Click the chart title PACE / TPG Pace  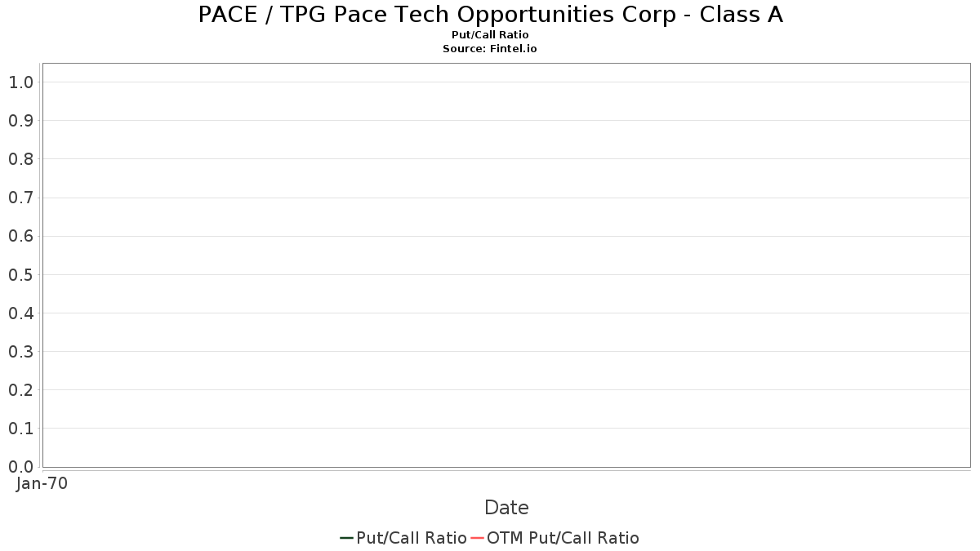tap(490, 15)
